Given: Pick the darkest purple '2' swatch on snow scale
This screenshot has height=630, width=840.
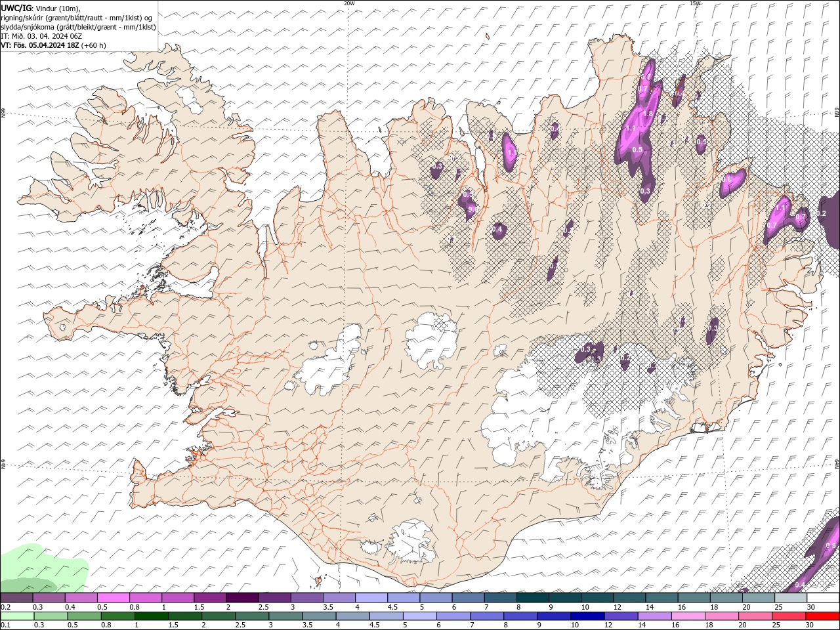Looking at the screenshot, I should coord(242,598).
